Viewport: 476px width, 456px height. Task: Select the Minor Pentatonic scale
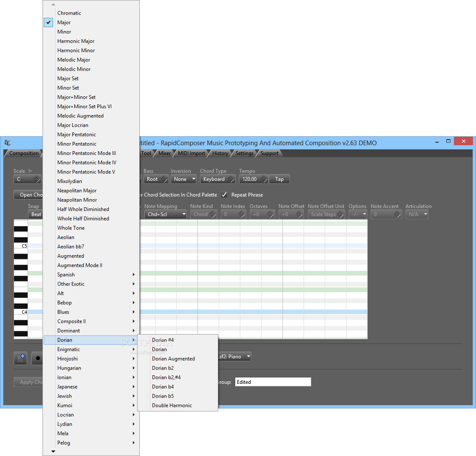pyautogui.click(x=91, y=144)
